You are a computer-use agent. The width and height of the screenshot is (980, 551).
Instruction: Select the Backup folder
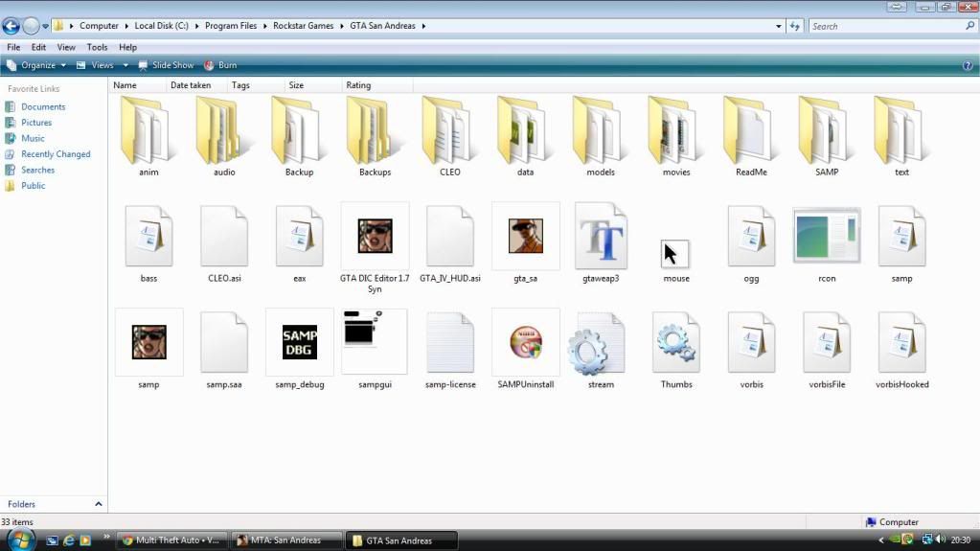300,136
